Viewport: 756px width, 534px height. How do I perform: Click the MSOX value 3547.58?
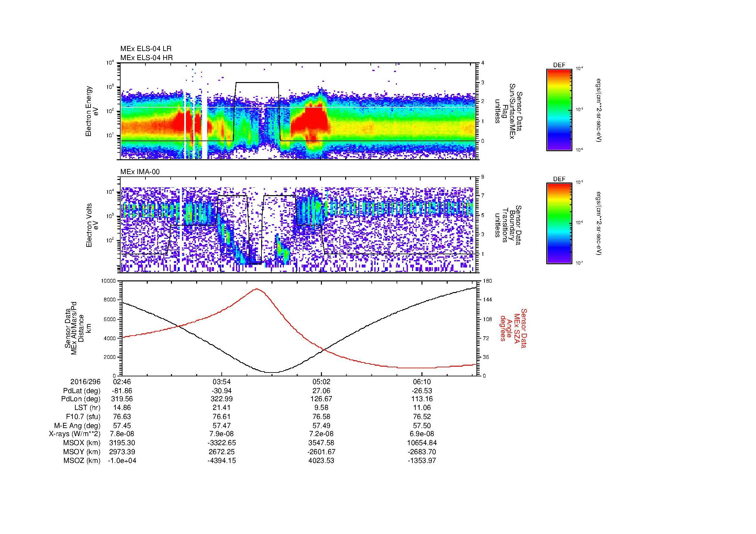[321, 443]
